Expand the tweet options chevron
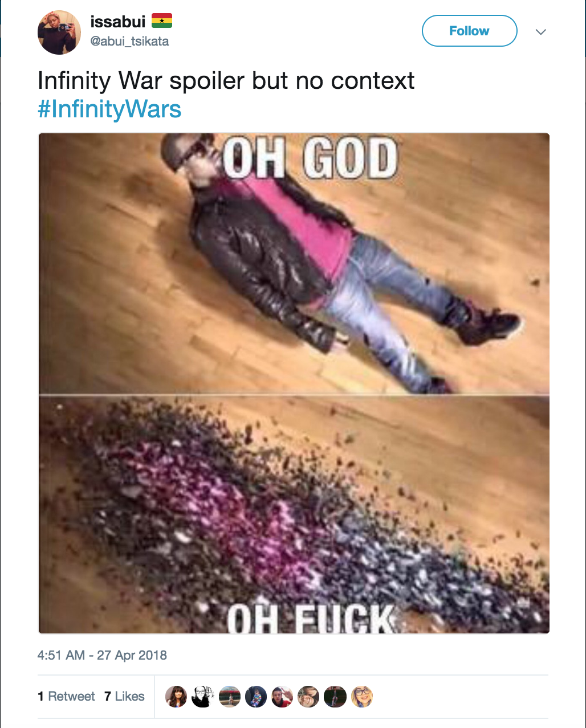 coord(541,31)
